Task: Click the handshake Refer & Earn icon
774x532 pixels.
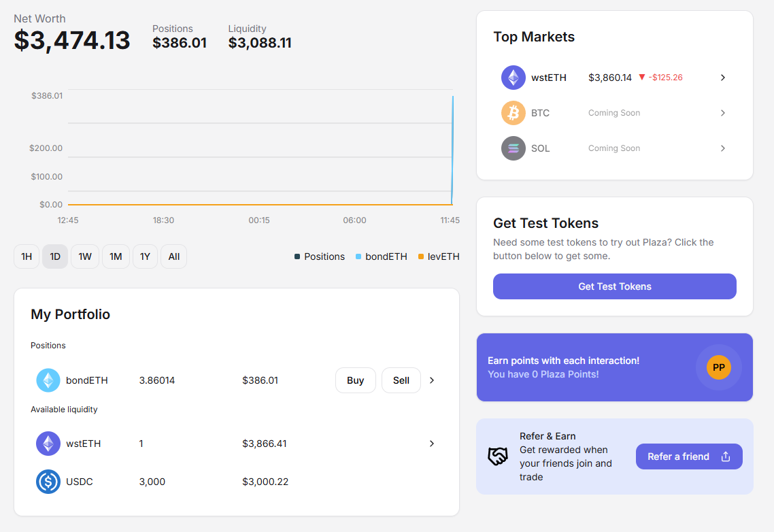Action: 498,456
